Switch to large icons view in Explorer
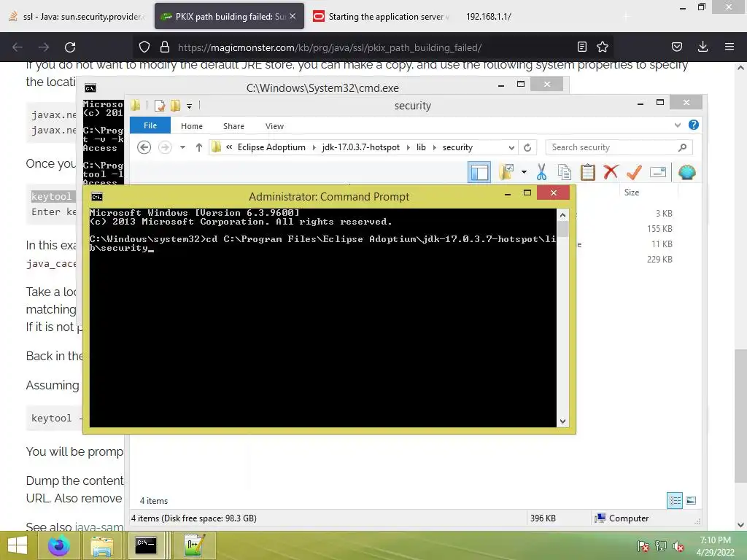The height and width of the screenshot is (560, 747). 691,500
